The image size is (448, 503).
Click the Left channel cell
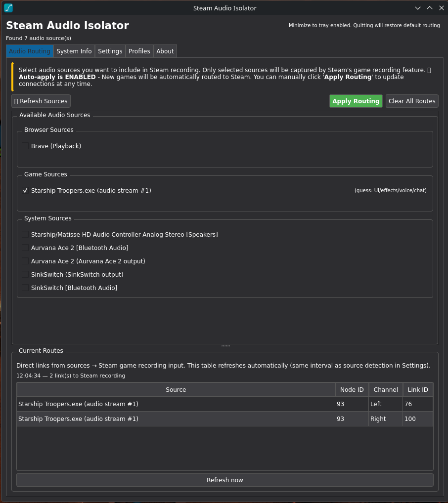pos(385,404)
